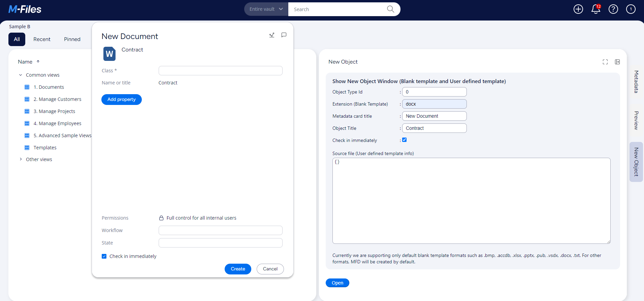
Task: Select the All tab
Action: tap(17, 39)
